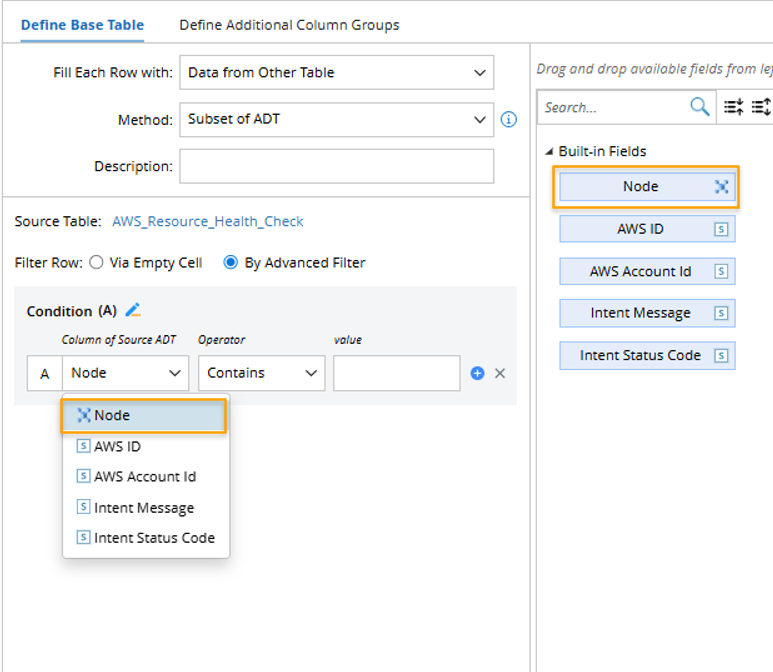Click the sort ascending icon by search

tap(733, 107)
